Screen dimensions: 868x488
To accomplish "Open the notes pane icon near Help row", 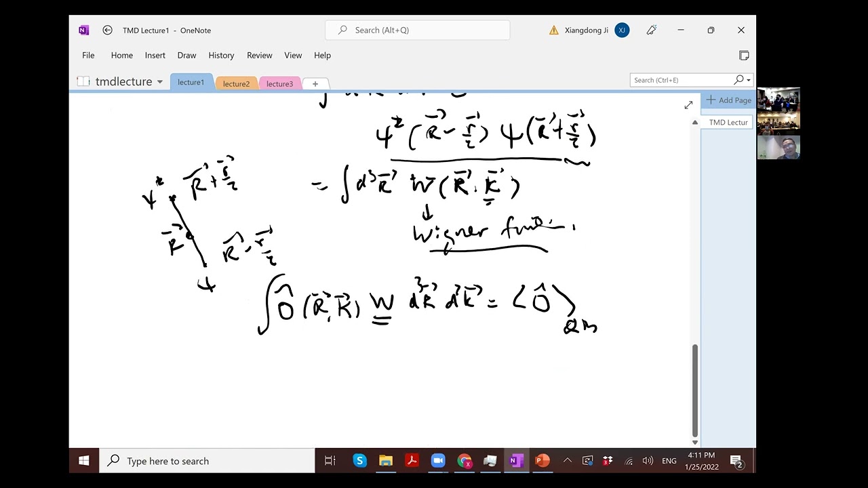I will point(744,55).
